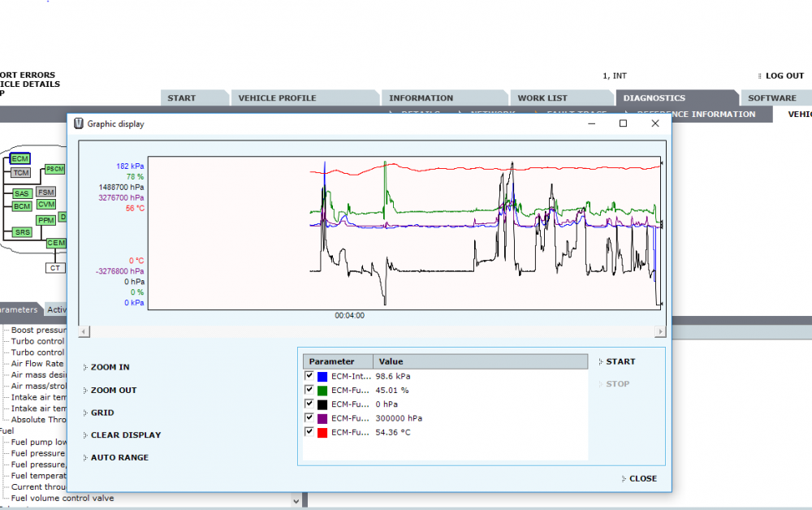The width and height of the screenshot is (812, 510).
Task: Disable the red ECM-Fu temperature parameter checkbox
Action: click(309, 432)
